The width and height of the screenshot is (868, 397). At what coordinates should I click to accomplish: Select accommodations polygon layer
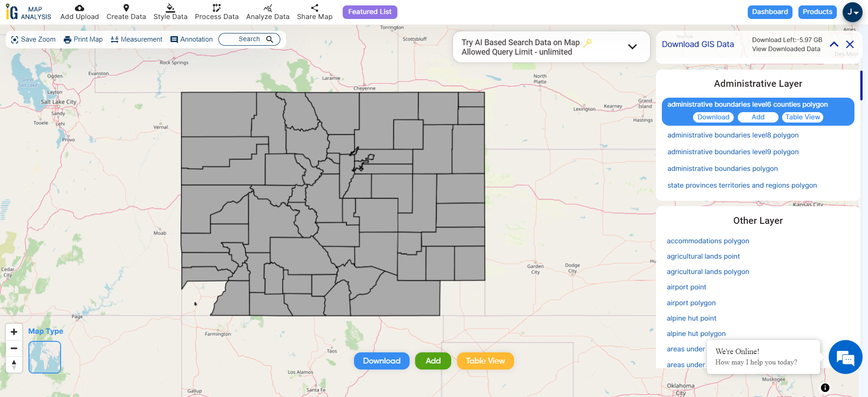pyautogui.click(x=708, y=241)
